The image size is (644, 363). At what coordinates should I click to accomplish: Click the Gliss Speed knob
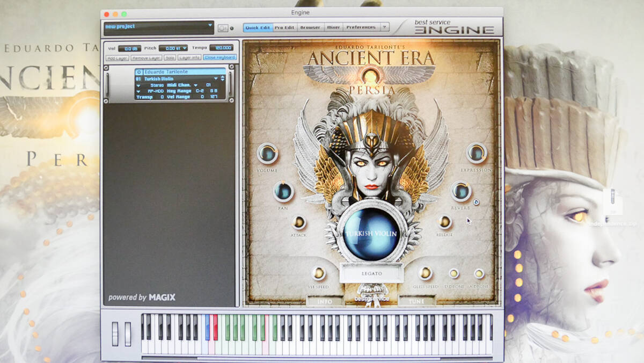(x=426, y=273)
